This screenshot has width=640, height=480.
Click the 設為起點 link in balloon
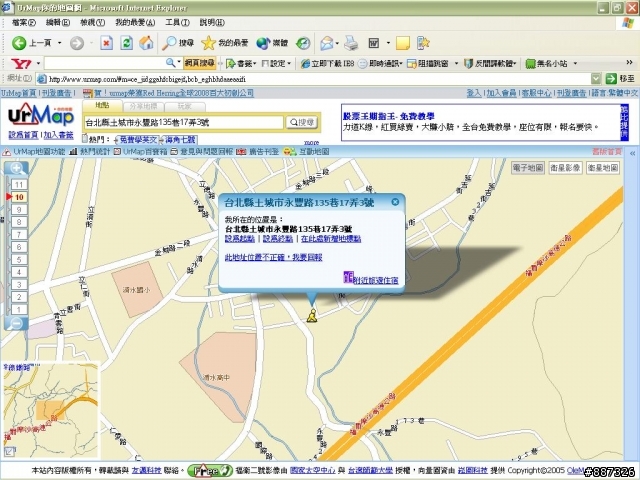240,239
